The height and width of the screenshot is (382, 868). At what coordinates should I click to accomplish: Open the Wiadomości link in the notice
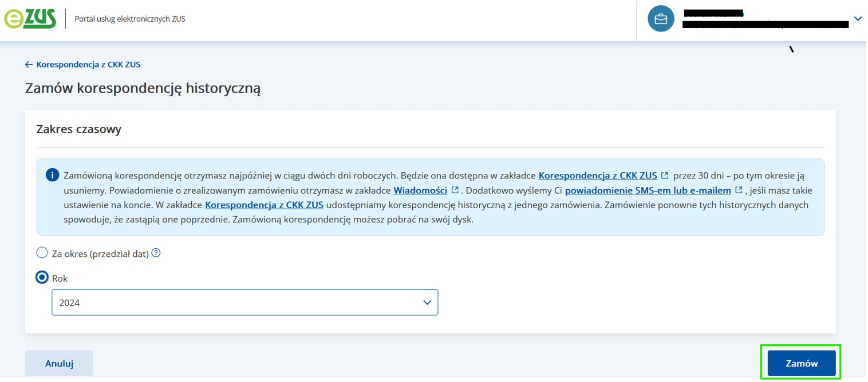pos(420,190)
